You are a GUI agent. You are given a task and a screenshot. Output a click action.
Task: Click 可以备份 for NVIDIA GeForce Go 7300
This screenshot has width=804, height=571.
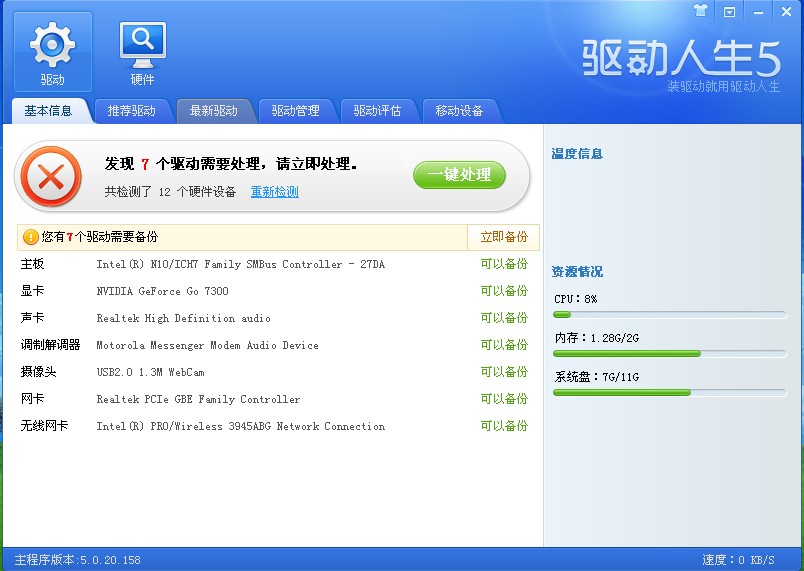click(504, 291)
